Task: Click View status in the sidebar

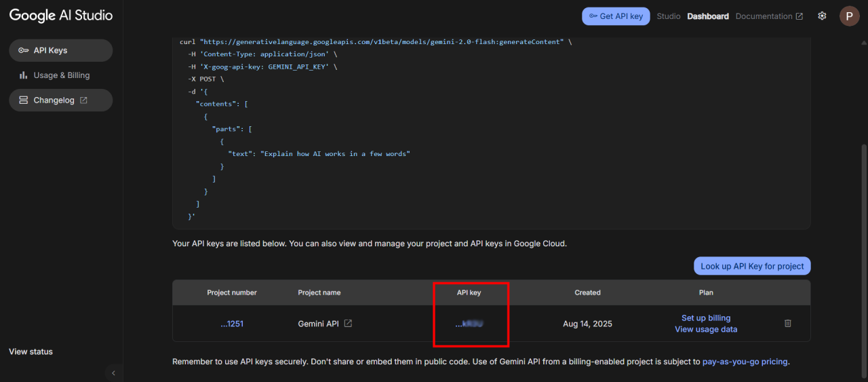Action: (x=31, y=351)
